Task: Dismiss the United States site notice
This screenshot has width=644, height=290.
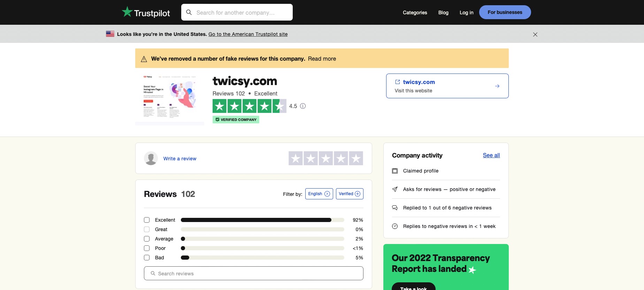Action: tap(535, 34)
